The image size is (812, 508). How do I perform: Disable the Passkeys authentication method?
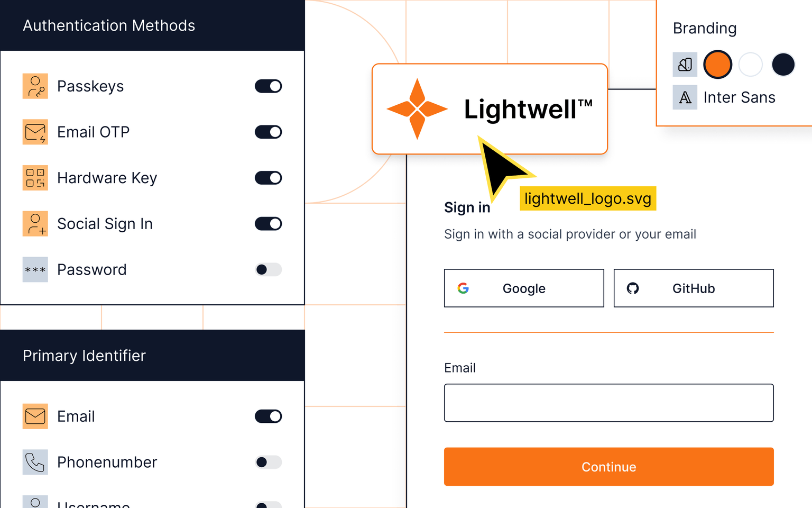point(268,86)
